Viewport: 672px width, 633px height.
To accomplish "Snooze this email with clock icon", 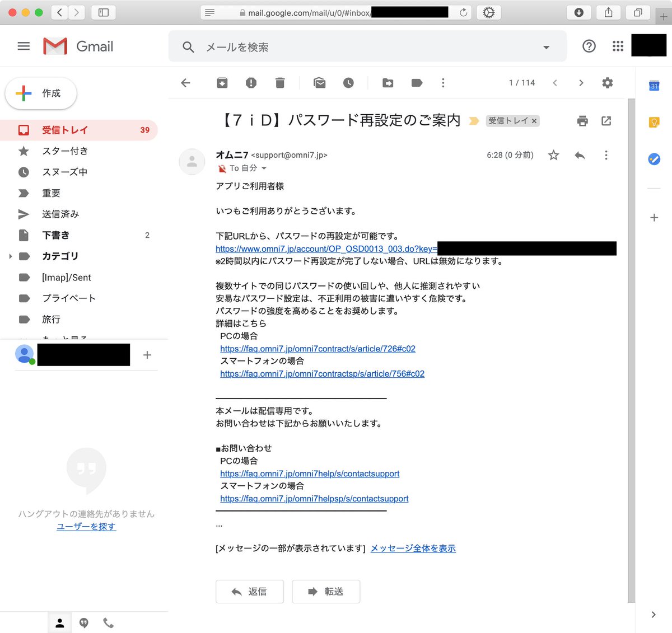I will coord(348,83).
